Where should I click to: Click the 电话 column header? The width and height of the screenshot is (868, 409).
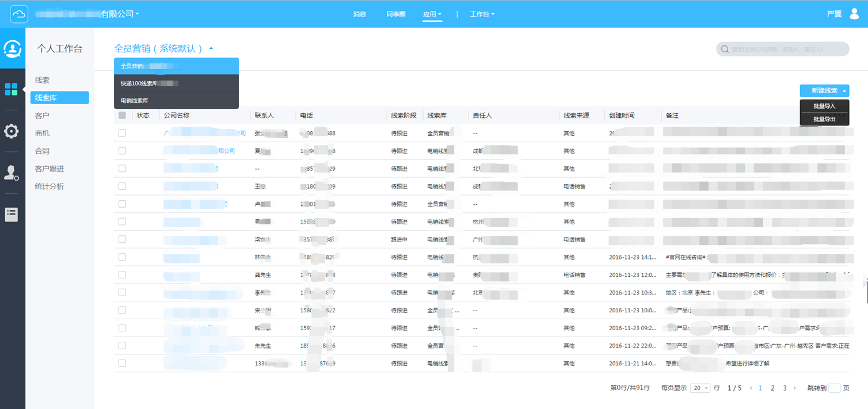tap(307, 116)
